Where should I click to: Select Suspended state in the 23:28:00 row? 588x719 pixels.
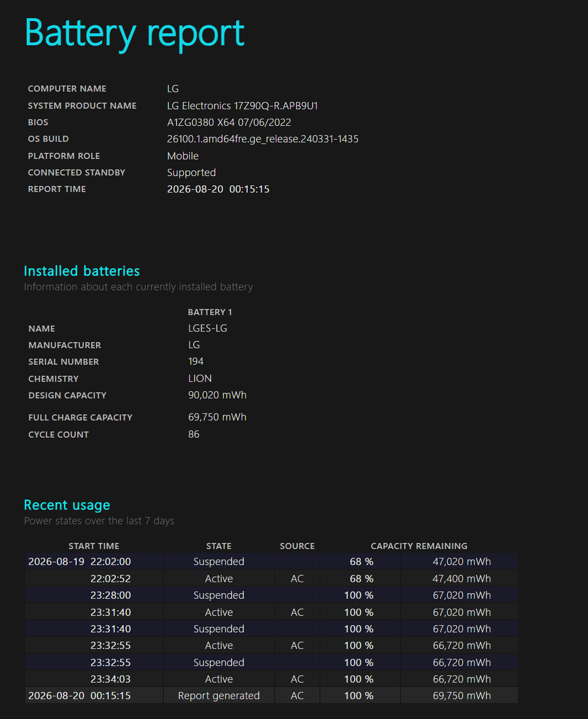pos(219,596)
